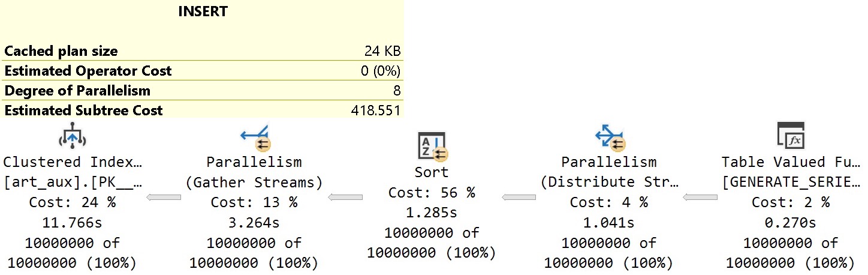Click the Gather Streams 3.264s timing
This screenshot has width=868, height=275.
click(254, 223)
